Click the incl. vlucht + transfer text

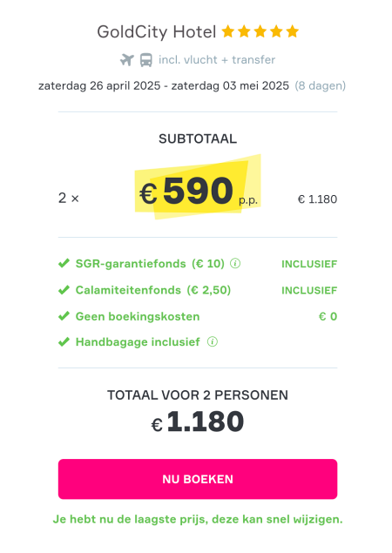[x=217, y=59]
